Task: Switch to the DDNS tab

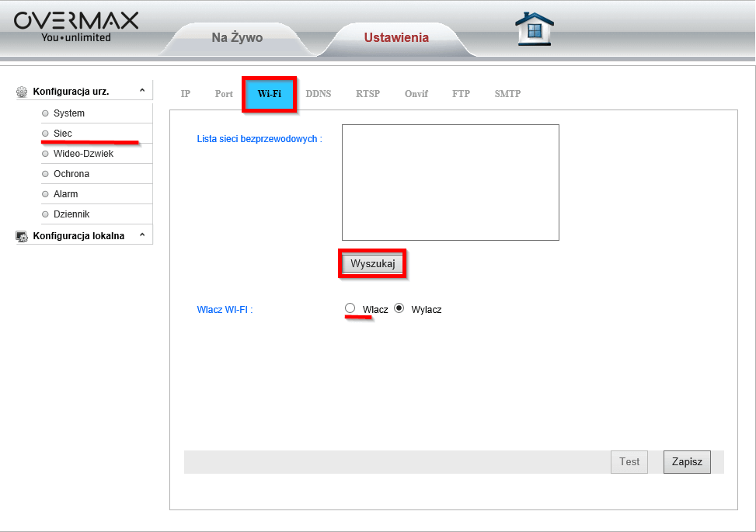Action: tap(318, 94)
